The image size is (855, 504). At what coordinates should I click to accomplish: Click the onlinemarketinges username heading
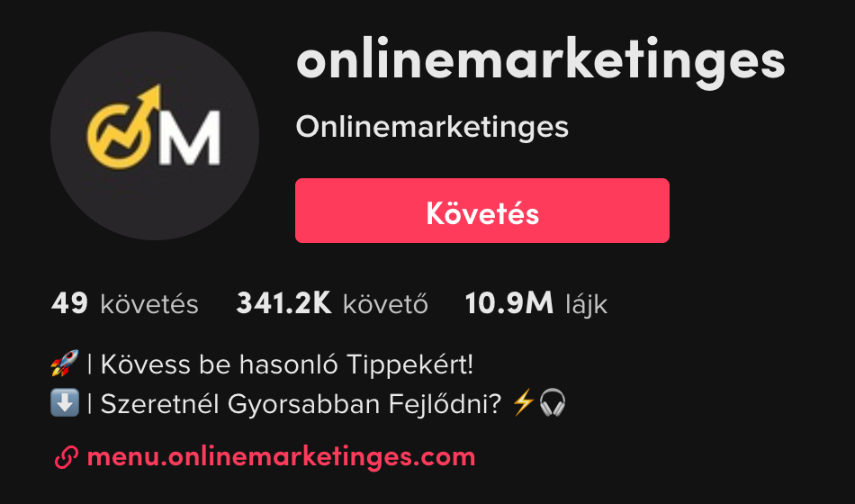coord(540,61)
